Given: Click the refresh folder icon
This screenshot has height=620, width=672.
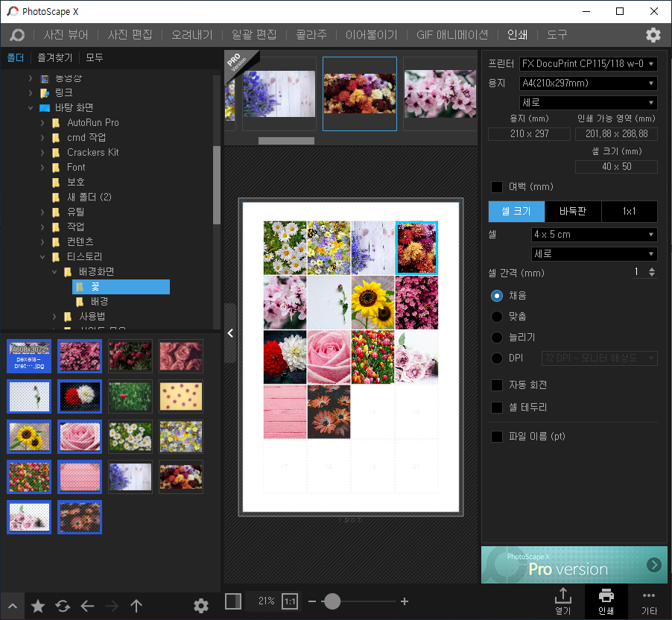Looking at the screenshot, I should 63,606.
